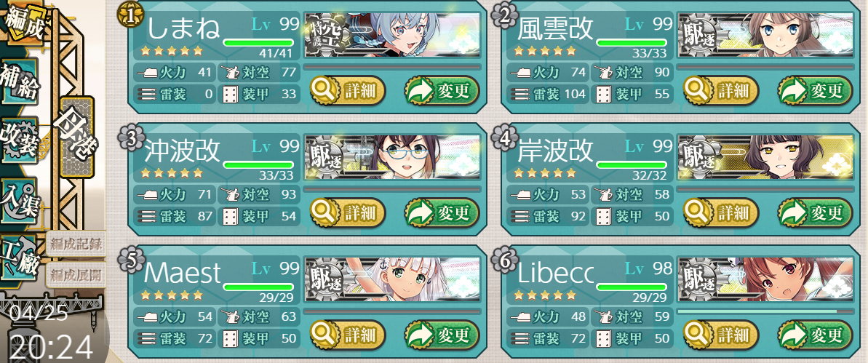Click 変更 swap arrow for 風雲改
The height and width of the screenshot is (363, 868).
pyautogui.click(x=816, y=91)
